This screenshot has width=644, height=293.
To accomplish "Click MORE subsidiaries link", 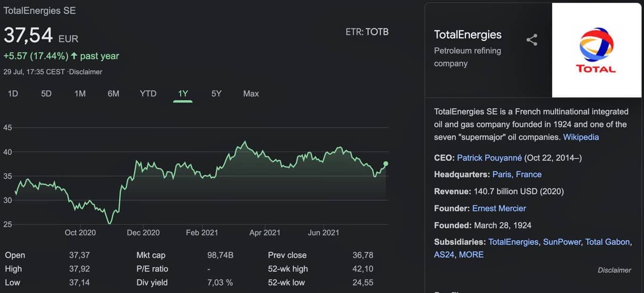I will [471, 255].
